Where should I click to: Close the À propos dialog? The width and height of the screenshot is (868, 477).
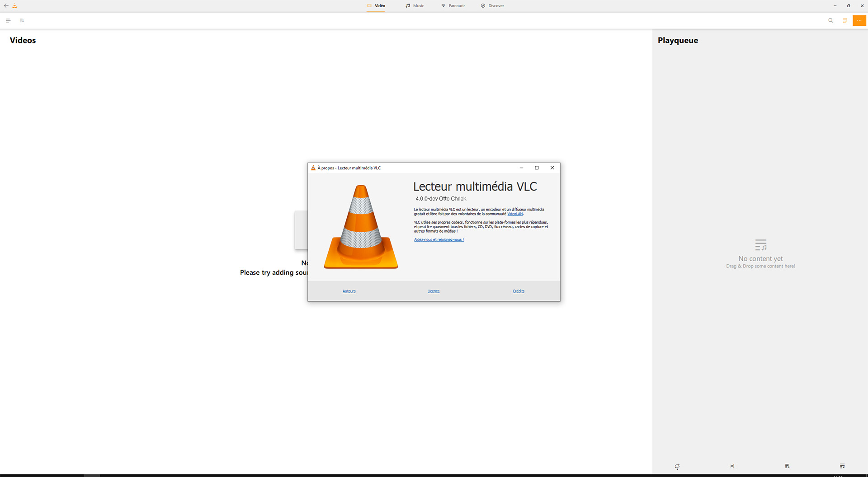tap(552, 168)
